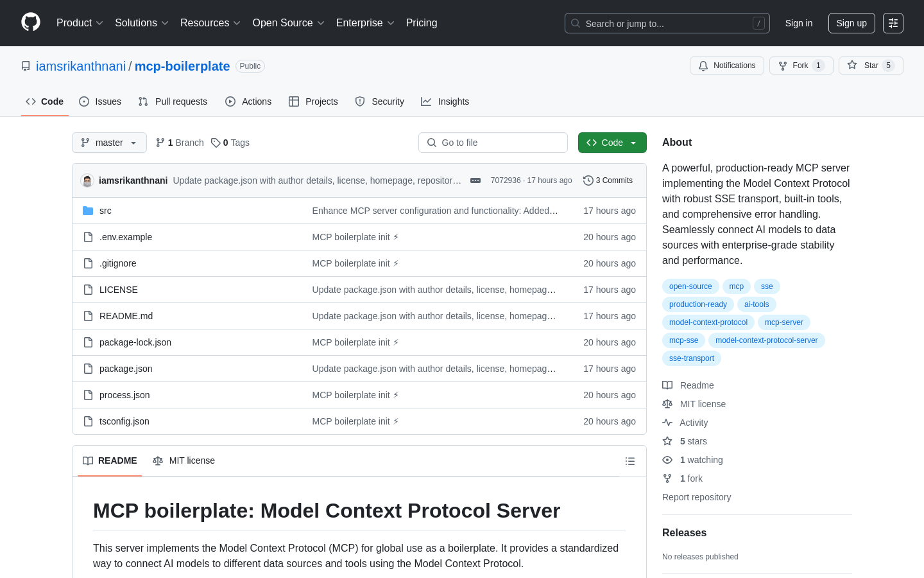Click the Sign in link

799,23
